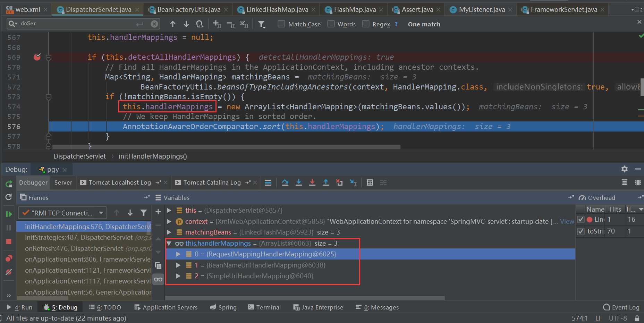Rerun the pgy debug session

[x=9, y=184]
